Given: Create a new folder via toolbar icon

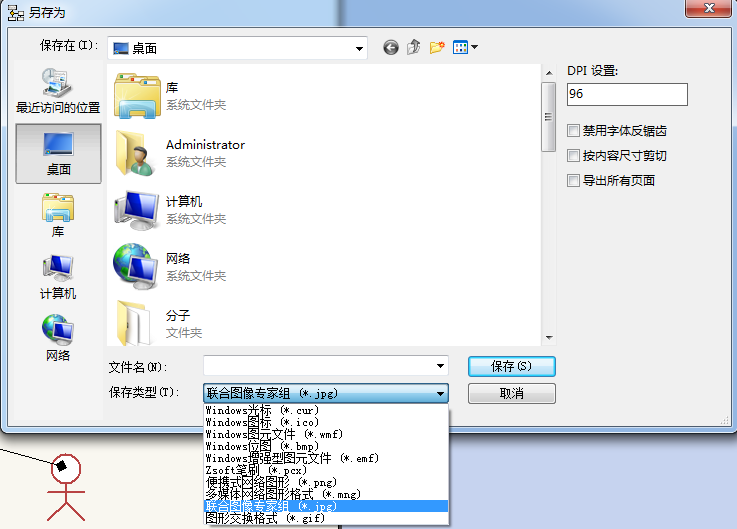Looking at the screenshot, I should (437, 47).
